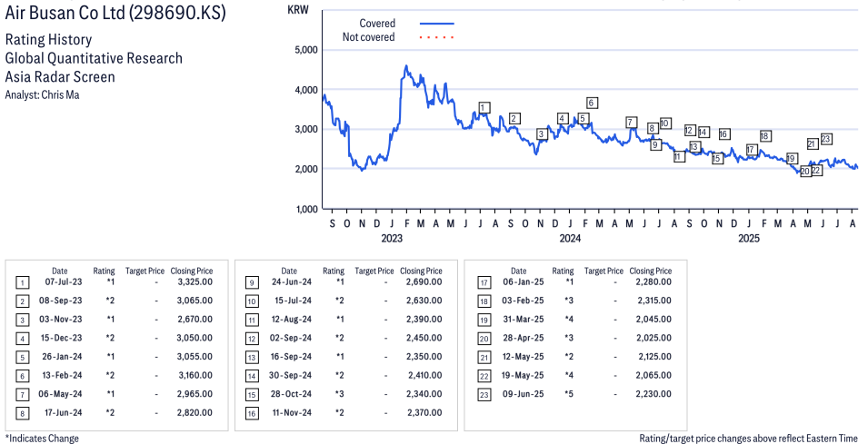
Task: Click the date 09-Jun-25
Action: 524,394
